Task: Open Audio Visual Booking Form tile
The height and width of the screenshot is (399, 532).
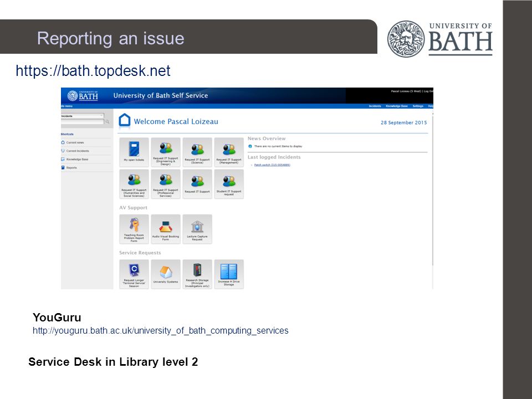Action: 166,229
